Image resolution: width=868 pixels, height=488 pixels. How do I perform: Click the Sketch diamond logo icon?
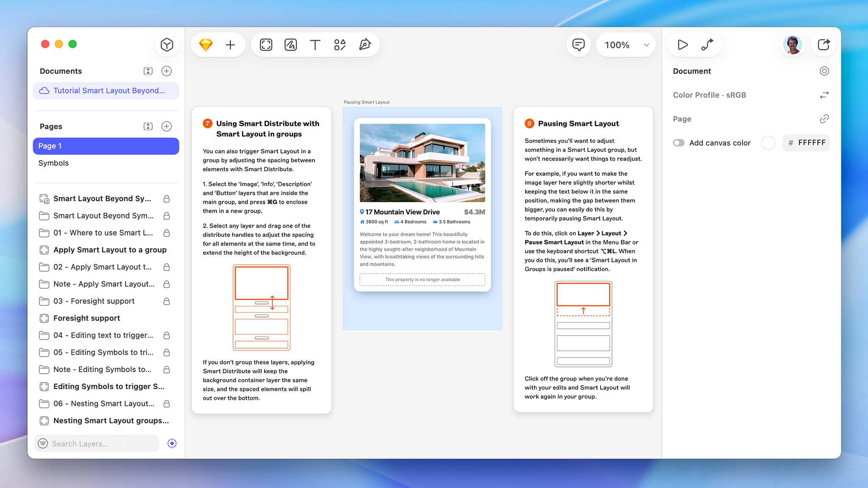(x=206, y=44)
